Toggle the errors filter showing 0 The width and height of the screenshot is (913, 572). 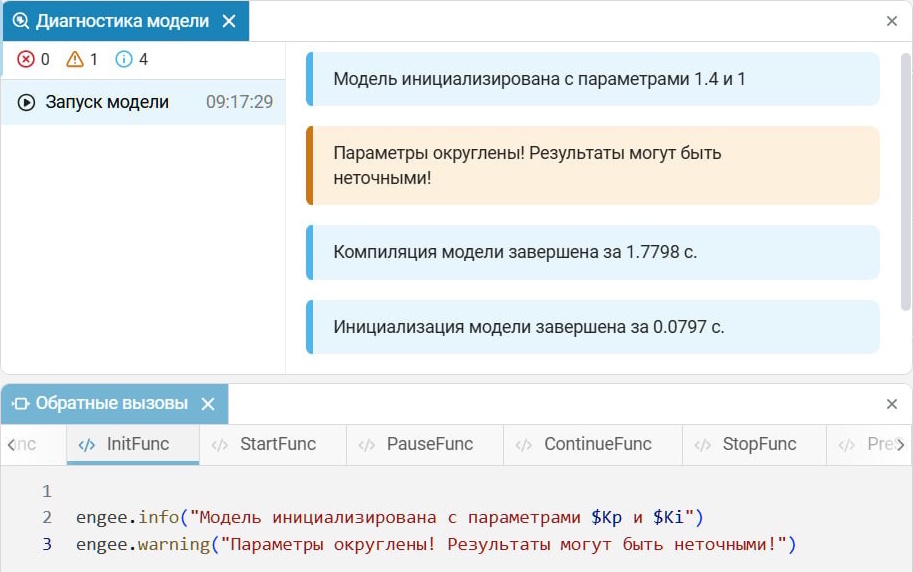(x=33, y=60)
